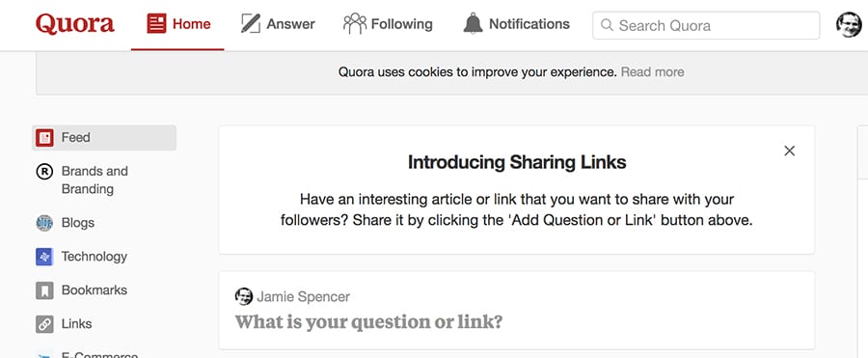Click the Search Quora field

point(706,25)
